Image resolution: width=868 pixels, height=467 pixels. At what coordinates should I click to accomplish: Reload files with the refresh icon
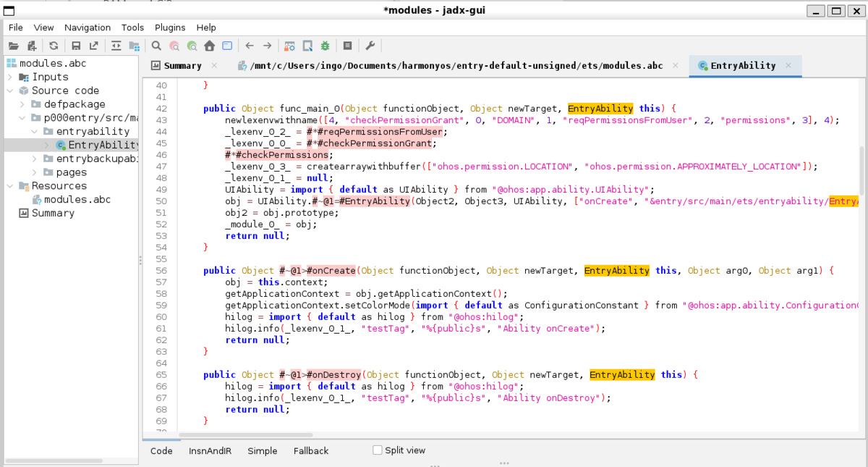[54, 46]
